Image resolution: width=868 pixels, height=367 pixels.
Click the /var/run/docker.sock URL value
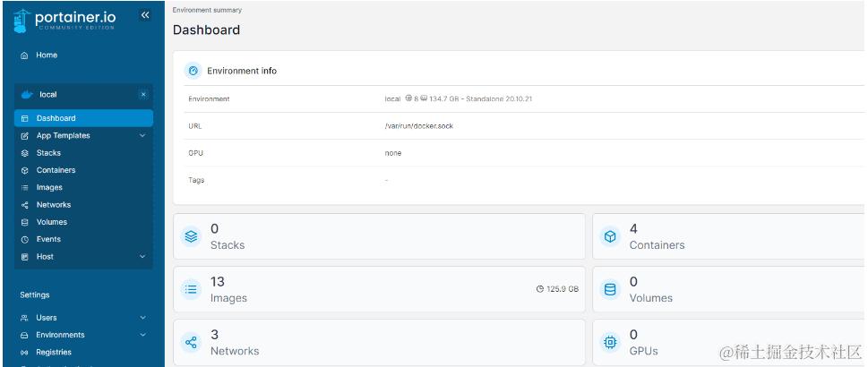419,126
